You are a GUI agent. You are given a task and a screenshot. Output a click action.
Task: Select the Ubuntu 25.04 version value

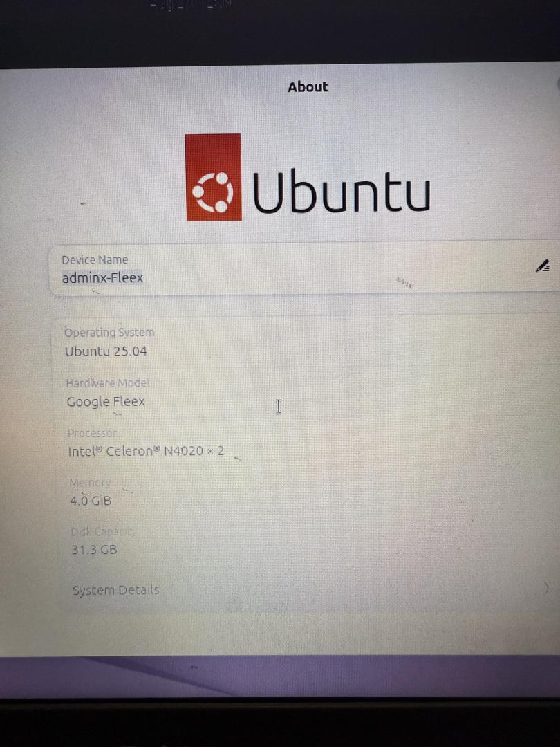click(106, 351)
